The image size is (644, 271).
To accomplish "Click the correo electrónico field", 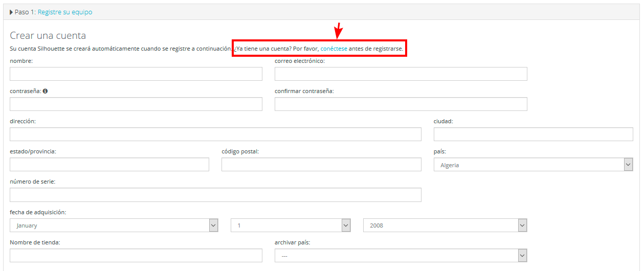I will [401, 74].
